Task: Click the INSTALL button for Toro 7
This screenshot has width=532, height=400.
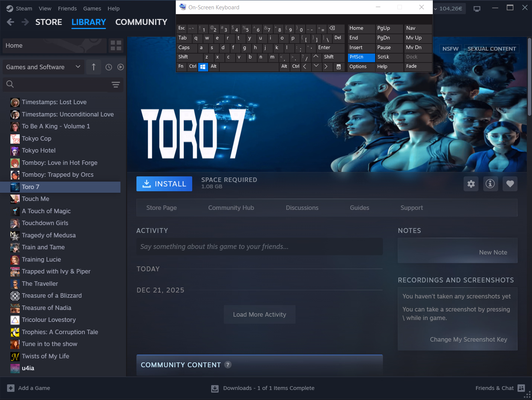Action: 164,184
